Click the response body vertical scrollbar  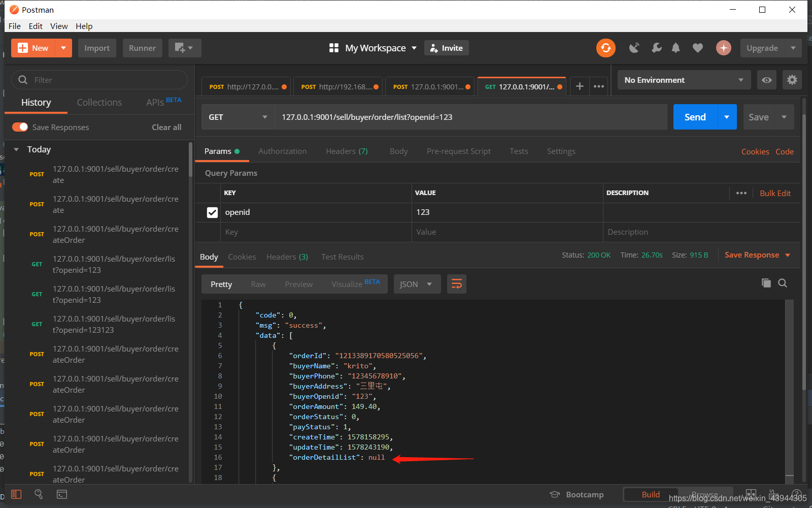789,391
